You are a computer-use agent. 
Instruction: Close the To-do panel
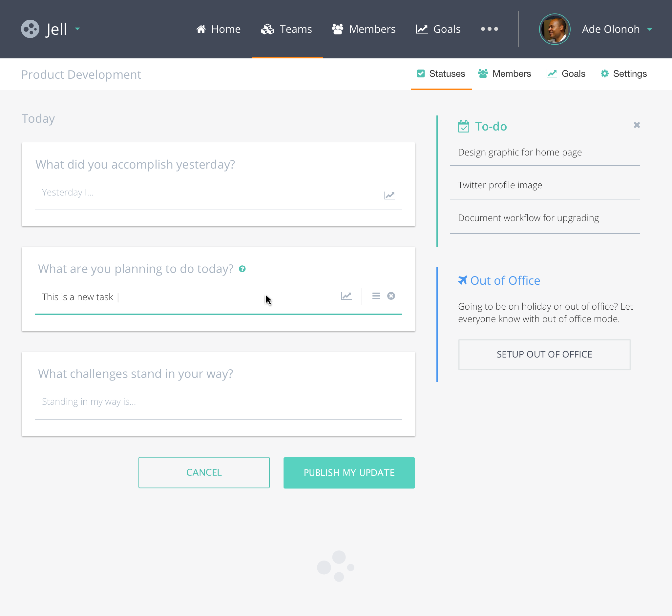tap(636, 125)
